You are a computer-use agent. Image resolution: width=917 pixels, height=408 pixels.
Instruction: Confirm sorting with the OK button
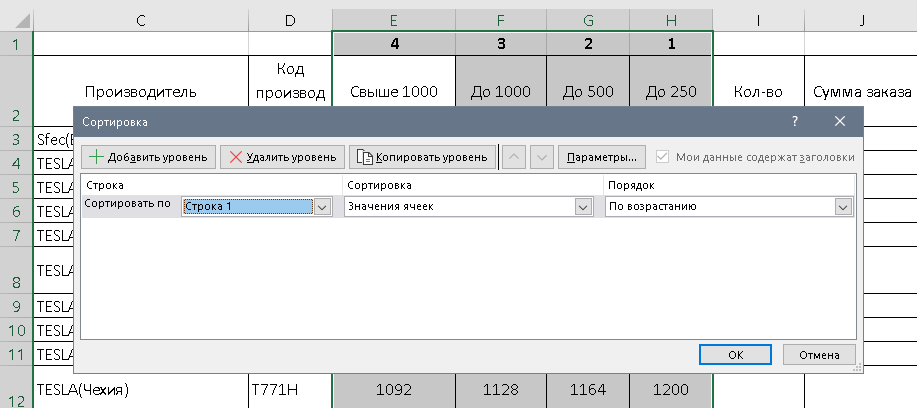pyautogui.click(x=735, y=354)
